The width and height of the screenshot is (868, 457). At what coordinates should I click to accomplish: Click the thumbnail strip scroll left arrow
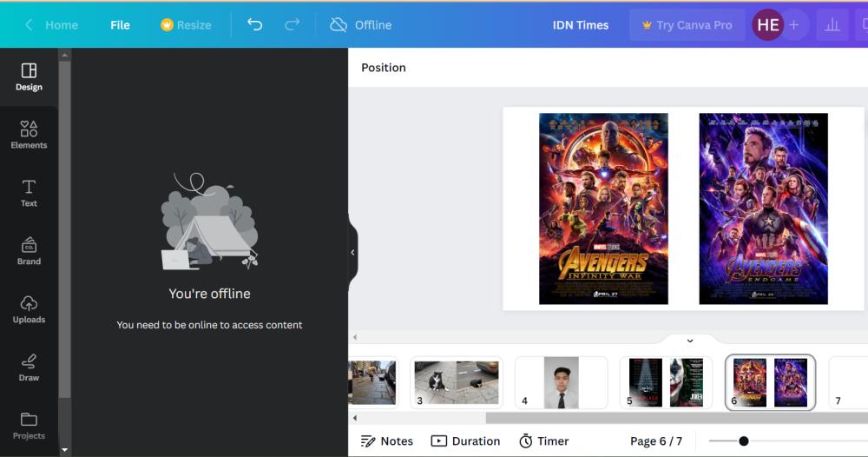(355, 418)
